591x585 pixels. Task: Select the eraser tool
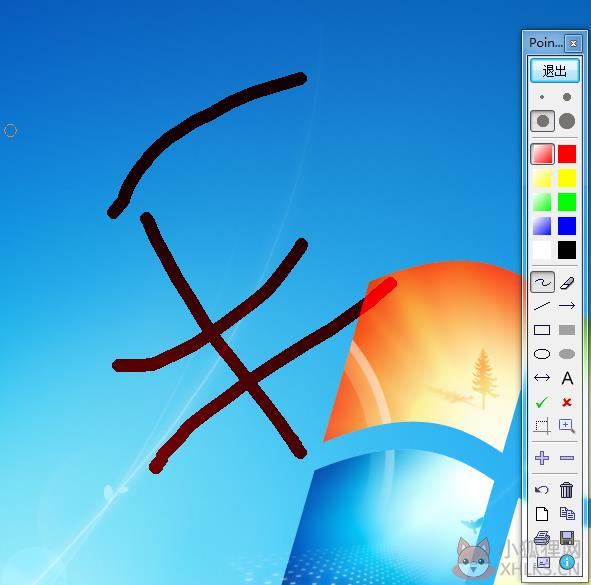(567, 282)
